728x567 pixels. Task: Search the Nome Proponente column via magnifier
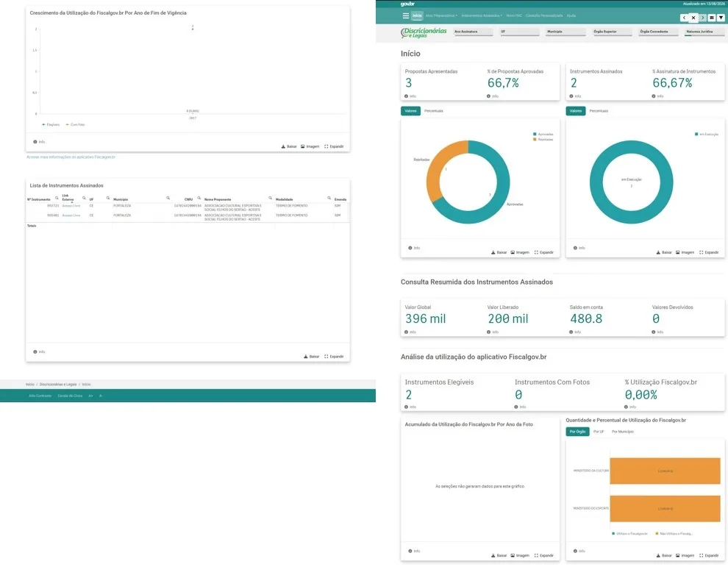click(x=270, y=198)
